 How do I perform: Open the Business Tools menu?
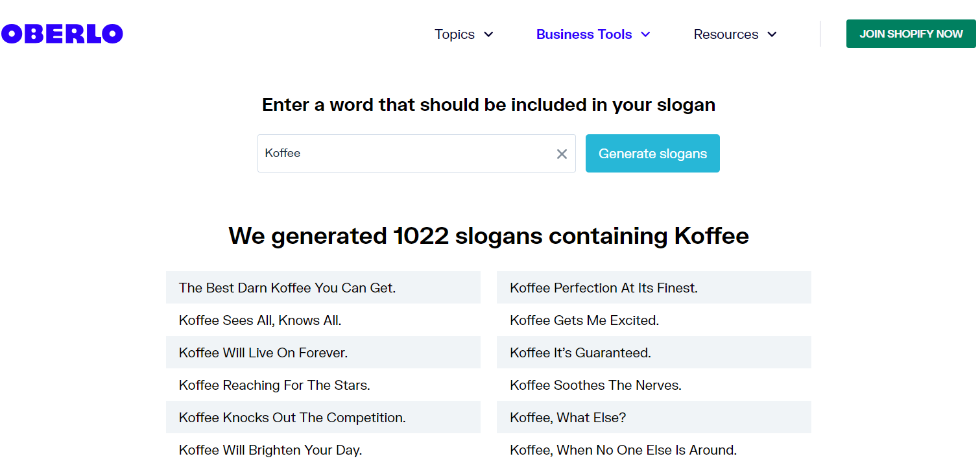(x=584, y=34)
